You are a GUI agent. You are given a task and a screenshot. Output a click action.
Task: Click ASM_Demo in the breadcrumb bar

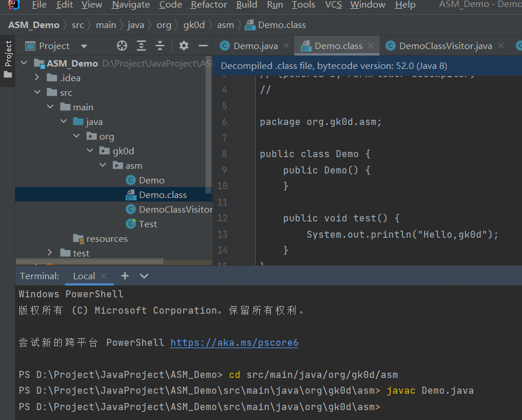34,25
